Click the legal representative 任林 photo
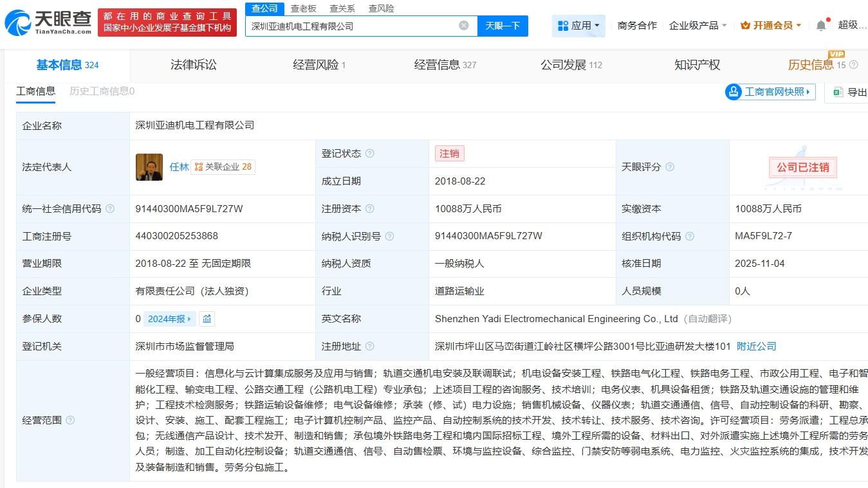Image resolution: width=868 pixels, height=488 pixels. pyautogui.click(x=149, y=167)
